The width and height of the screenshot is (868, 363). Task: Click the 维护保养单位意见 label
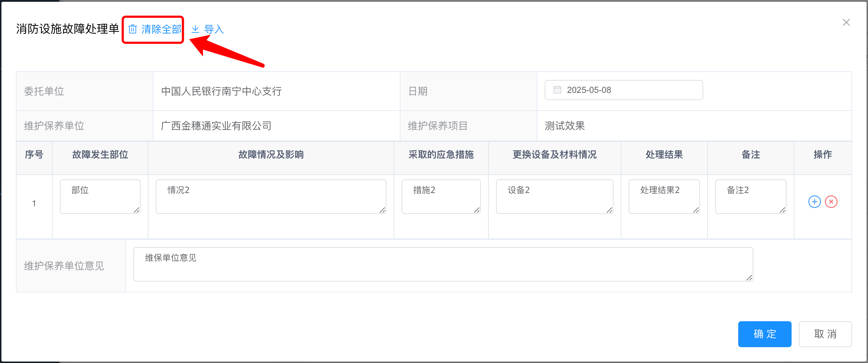[64, 266]
